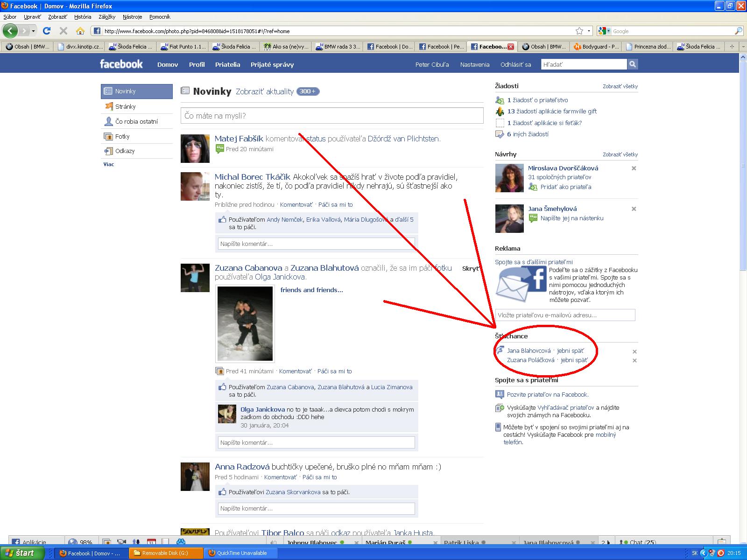Expand the Viac section in the sidebar
This screenshot has height=560, width=747.
(109, 164)
